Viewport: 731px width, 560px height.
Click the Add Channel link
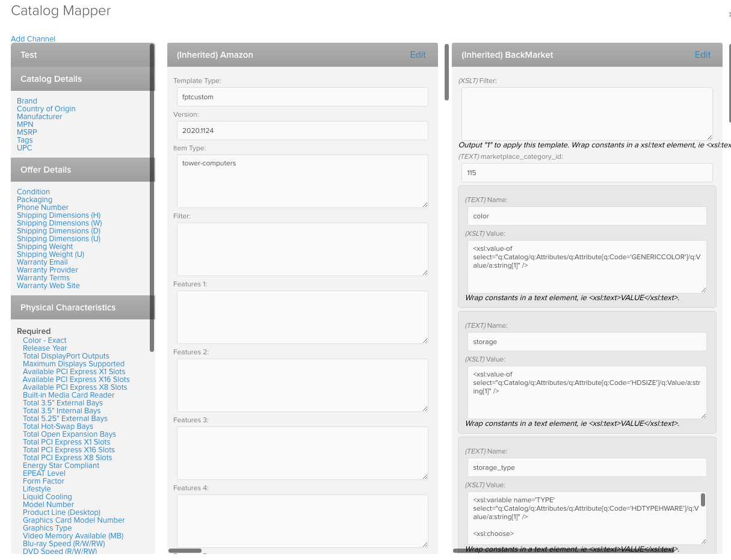click(33, 38)
